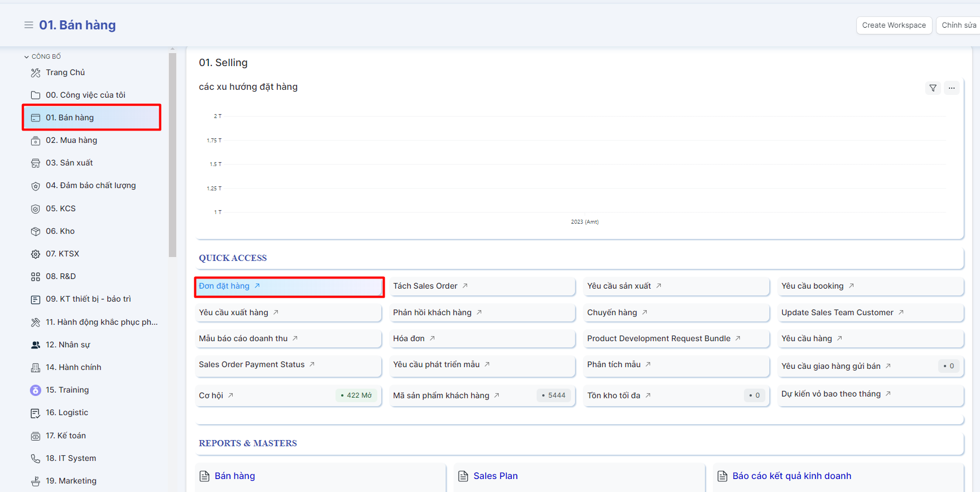This screenshot has height=492, width=980.
Task: Open the chart filter funnel icon
Action: coord(933,88)
